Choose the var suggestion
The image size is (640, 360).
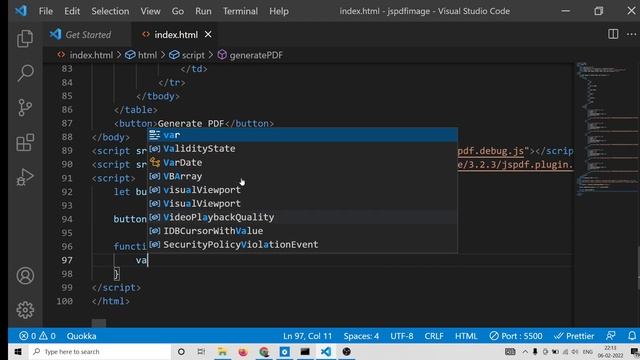coord(302,135)
